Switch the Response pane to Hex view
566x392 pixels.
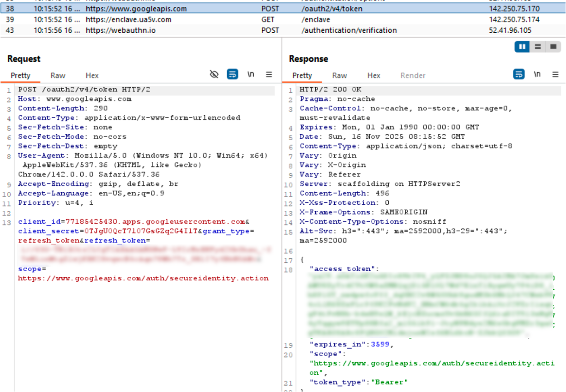373,75
